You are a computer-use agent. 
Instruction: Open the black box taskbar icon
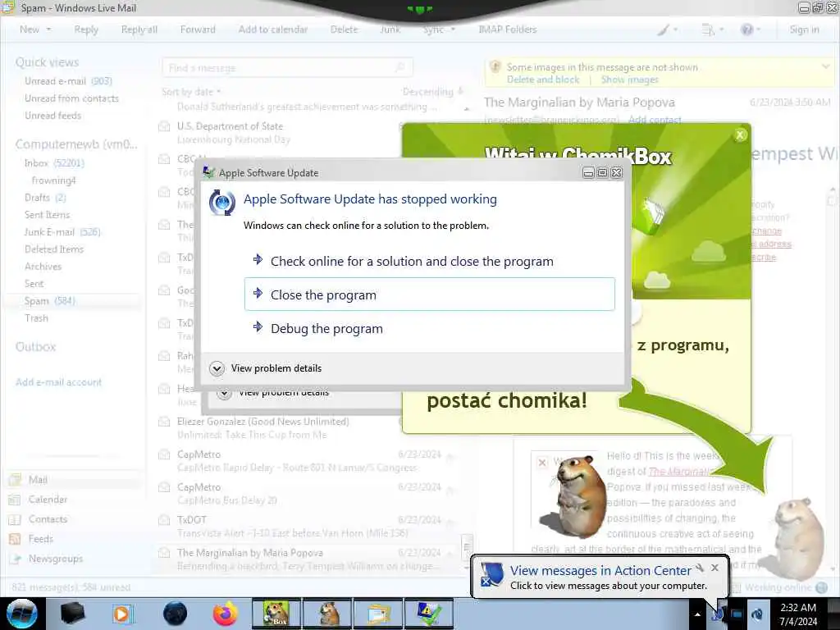tap(72, 614)
